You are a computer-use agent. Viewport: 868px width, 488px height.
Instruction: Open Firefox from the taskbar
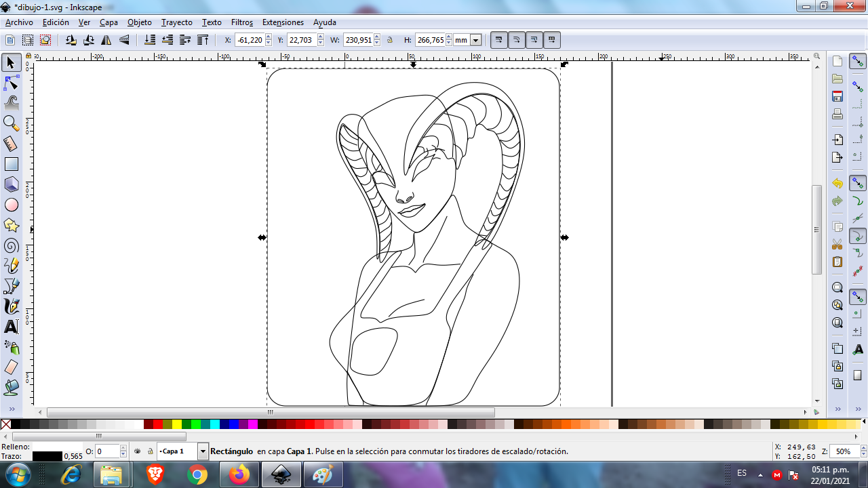tap(239, 474)
